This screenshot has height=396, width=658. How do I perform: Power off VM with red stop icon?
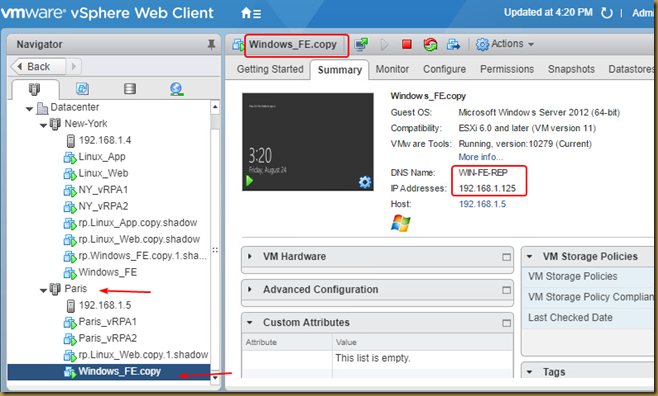407,44
